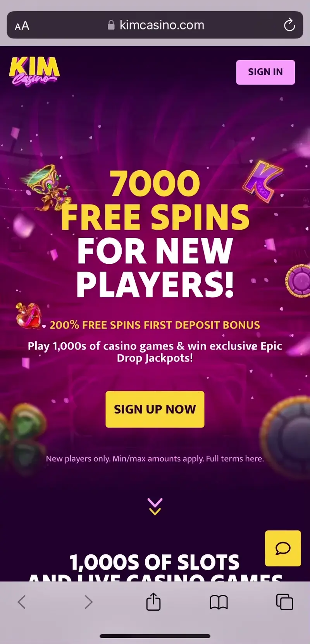The image size is (310, 644).
Task: Tap the kimcasino.com address bar
Action: click(x=155, y=25)
